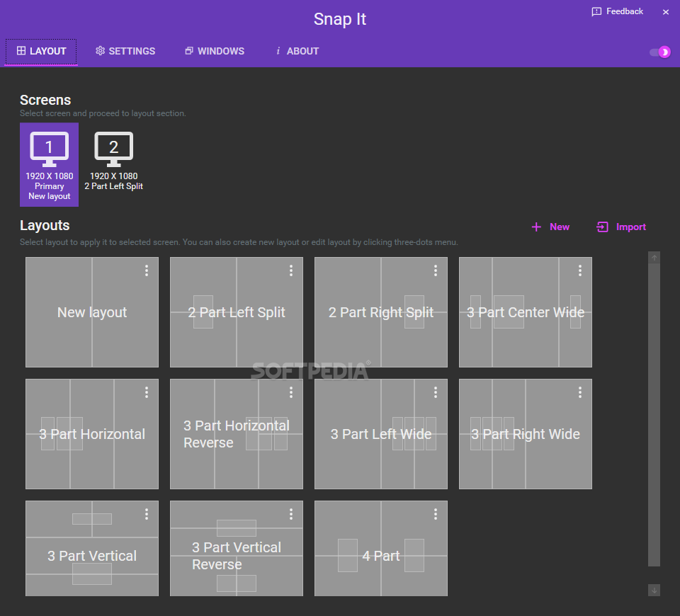Open three-dots menu on 2 Part Right Split
Image resolution: width=680 pixels, height=616 pixels.
(436, 270)
